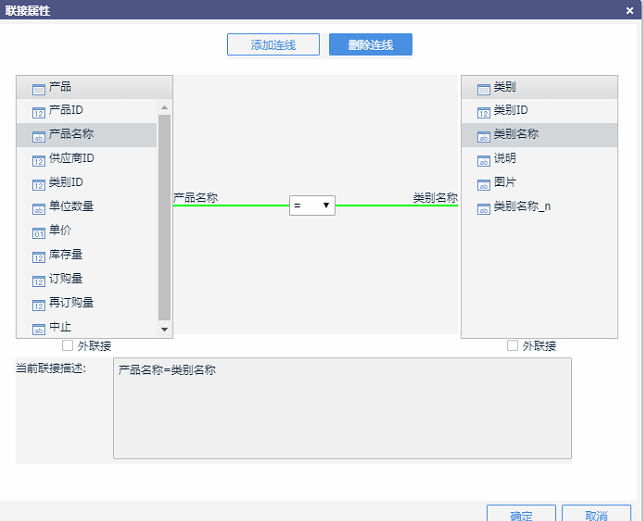Screen dimensions: 643x521
Task: Click the 产品 list scroll-down arrow
Action: point(164,329)
